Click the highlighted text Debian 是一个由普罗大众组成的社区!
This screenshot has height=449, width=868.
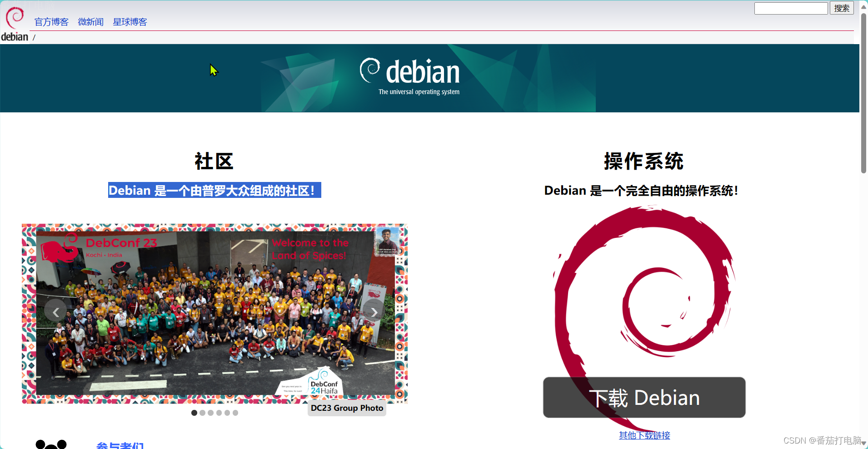point(215,190)
